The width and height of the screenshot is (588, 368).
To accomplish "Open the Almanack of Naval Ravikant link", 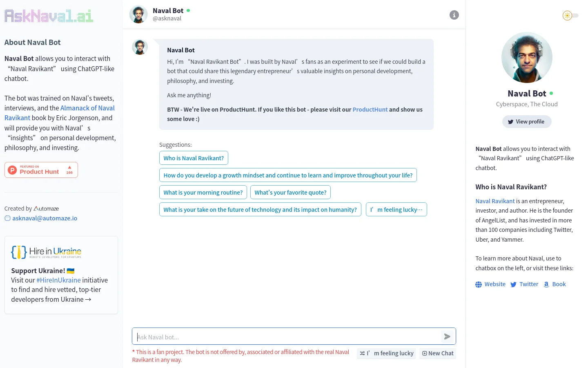I will coord(60,113).
